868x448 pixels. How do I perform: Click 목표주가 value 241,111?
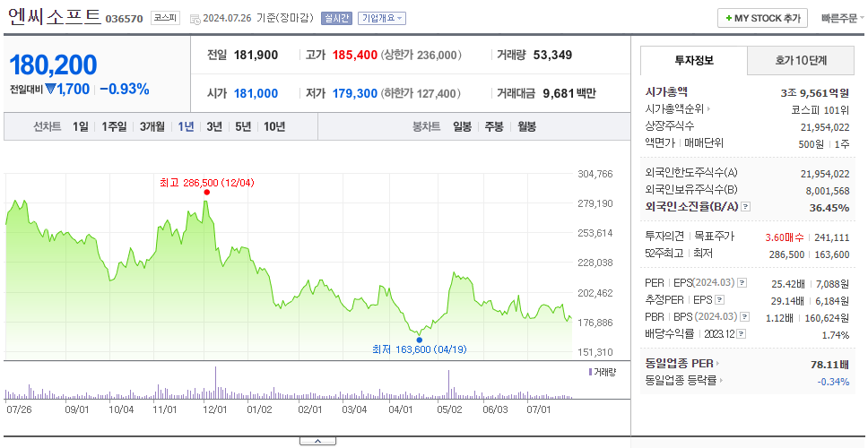click(x=832, y=237)
